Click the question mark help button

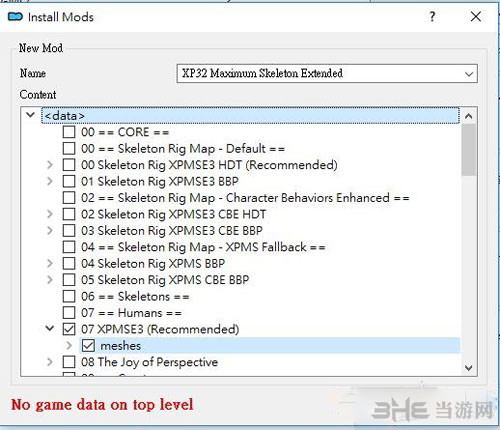(x=432, y=16)
